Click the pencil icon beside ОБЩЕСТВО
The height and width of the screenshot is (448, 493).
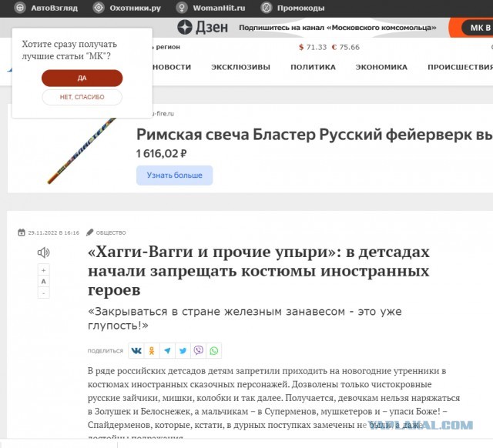click(90, 232)
